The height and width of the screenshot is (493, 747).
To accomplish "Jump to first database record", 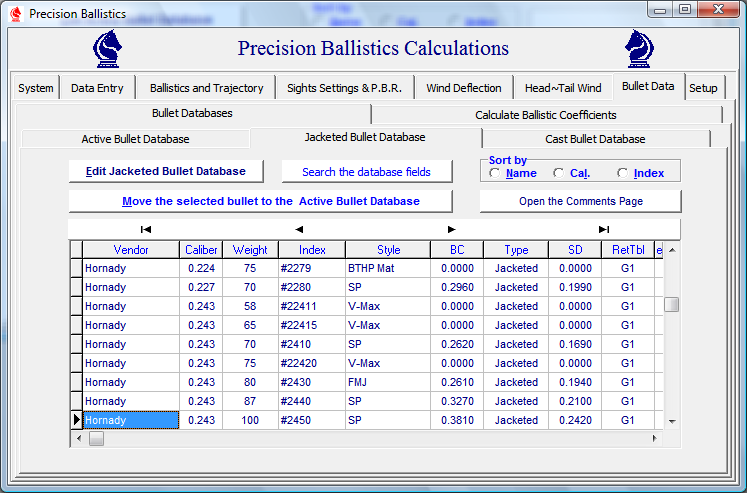I will click(x=146, y=229).
